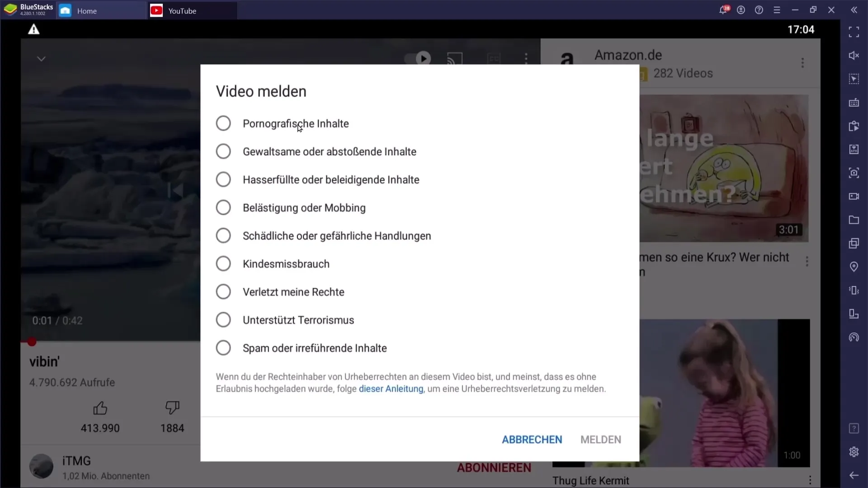The width and height of the screenshot is (868, 488).
Task: Take a screenshot via sidebar icon
Action: [x=854, y=173]
